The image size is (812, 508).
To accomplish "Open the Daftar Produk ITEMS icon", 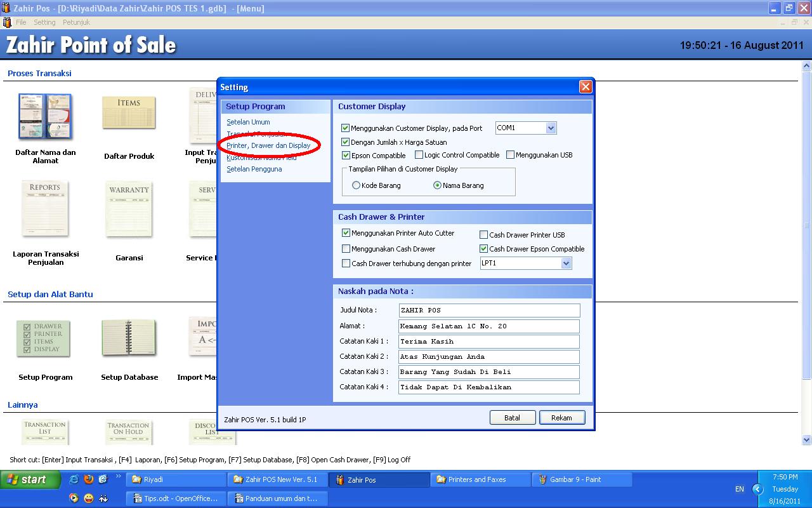I will 129,114.
